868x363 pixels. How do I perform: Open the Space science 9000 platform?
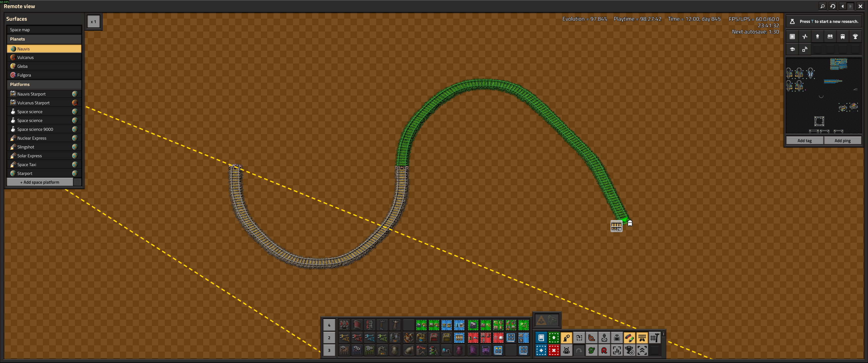(44, 129)
